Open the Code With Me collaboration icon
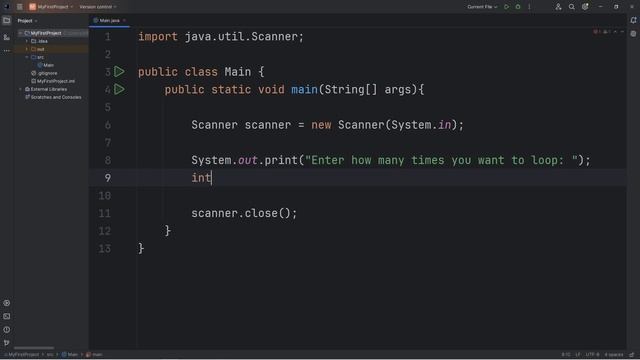This screenshot has height=360, width=640. [558, 7]
